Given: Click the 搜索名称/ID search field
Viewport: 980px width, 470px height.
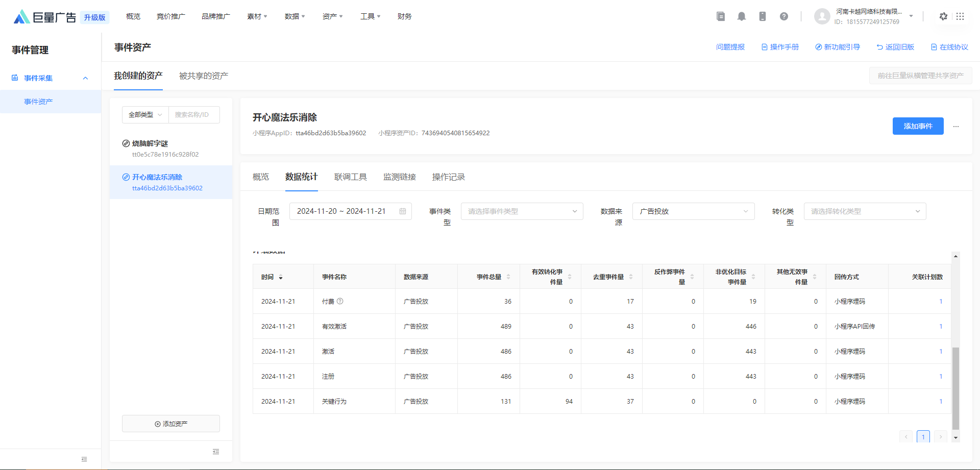Looking at the screenshot, I should (x=194, y=115).
